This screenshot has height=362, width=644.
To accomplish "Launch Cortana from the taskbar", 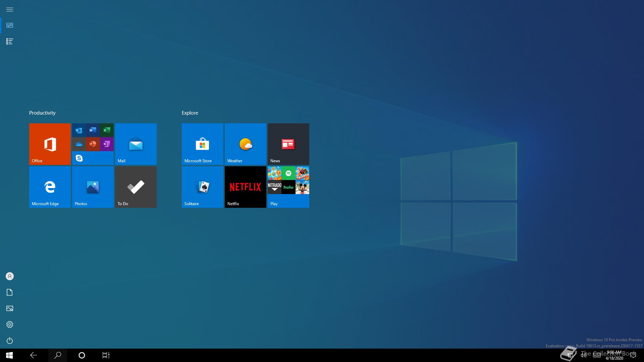I will point(82,355).
